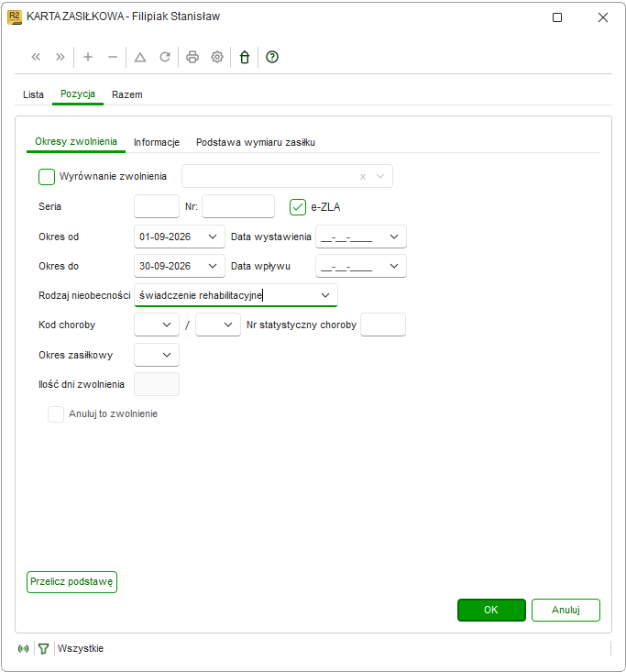Expand the Wyrównanie zwolnienia dropdown

tap(380, 177)
